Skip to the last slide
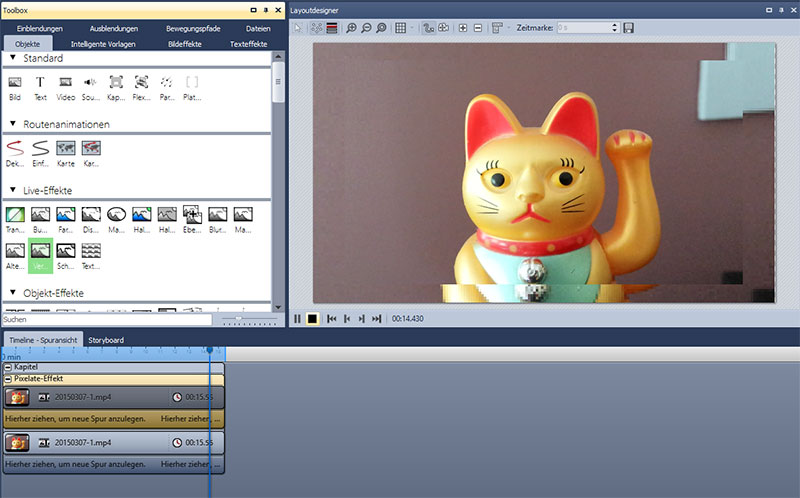Screen dimensions: 800x498 click(377, 319)
